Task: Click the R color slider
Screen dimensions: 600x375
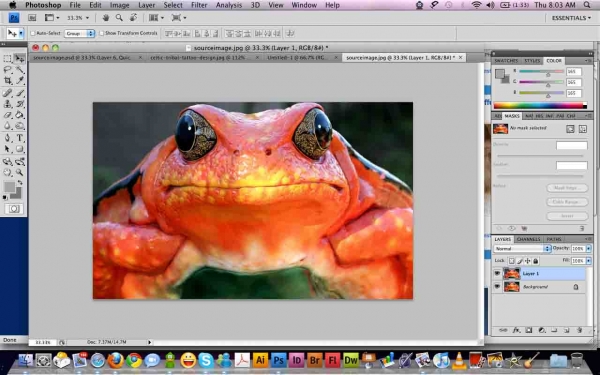Action: 541,72
